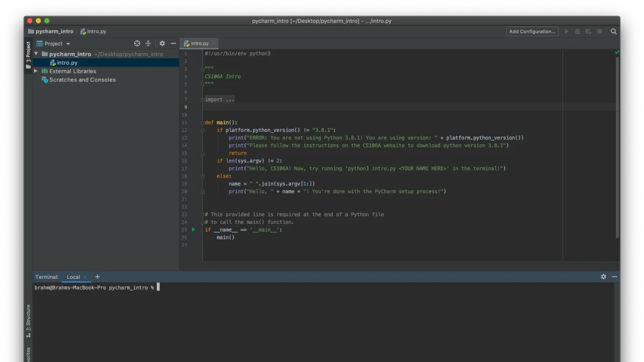The height and width of the screenshot is (362, 644).
Task: Click the locate target icon in Project panel
Action: 137,43
